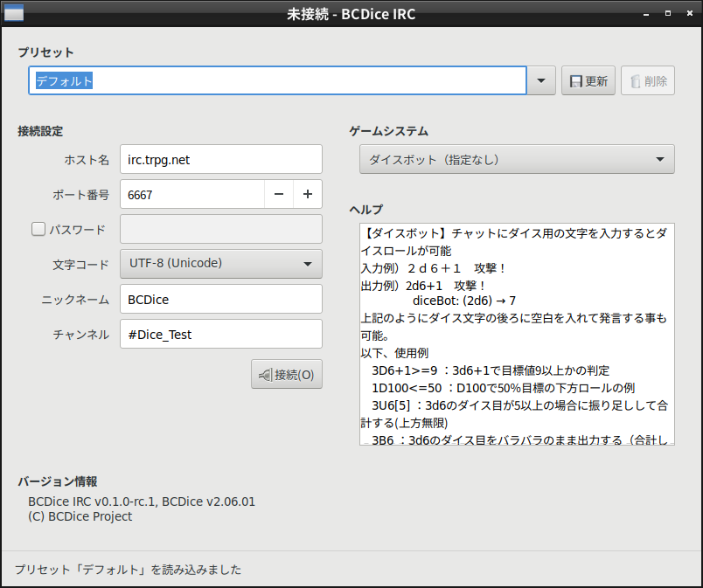Click the ヘルプ heading label
Screen dimensions: 703x588
[366, 210]
